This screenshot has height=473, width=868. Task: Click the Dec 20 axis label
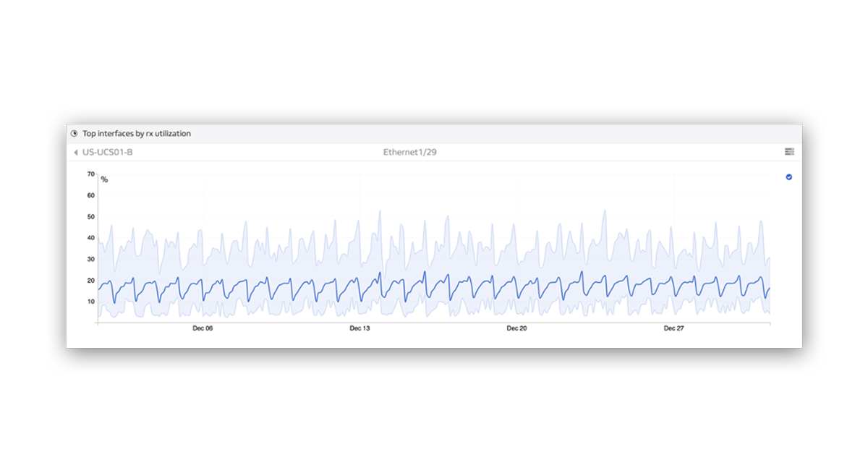click(x=516, y=328)
